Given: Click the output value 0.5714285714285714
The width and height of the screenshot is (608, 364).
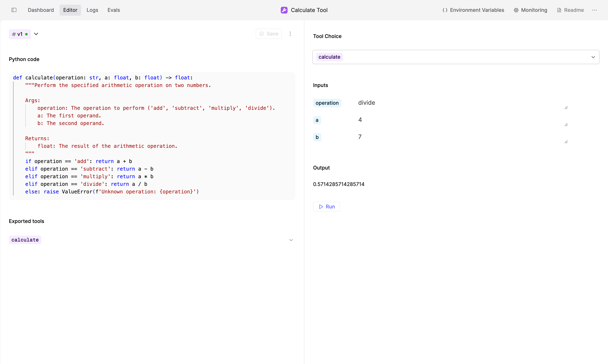Looking at the screenshot, I should coord(338,184).
